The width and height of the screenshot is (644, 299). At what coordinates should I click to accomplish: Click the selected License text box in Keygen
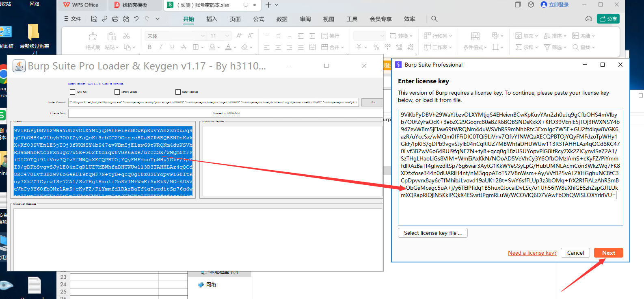(x=103, y=162)
